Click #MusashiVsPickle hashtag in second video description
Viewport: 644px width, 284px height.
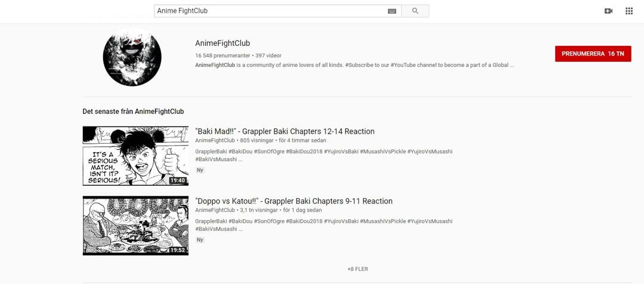(383, 221)
